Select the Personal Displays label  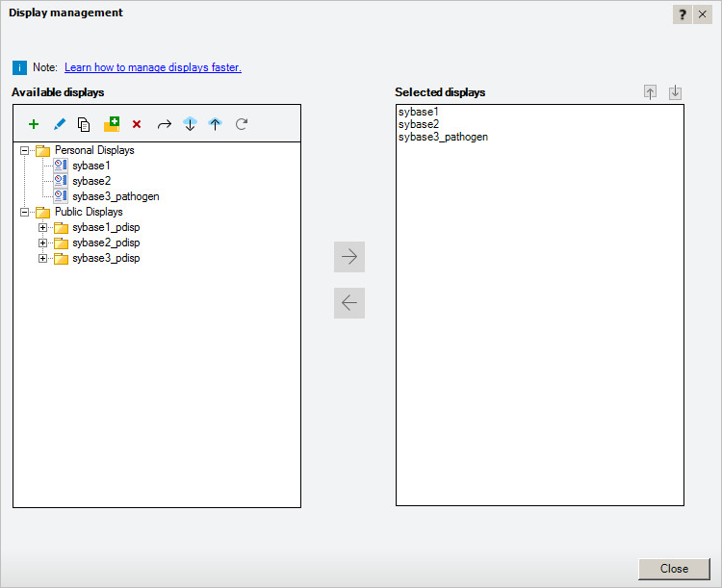[x=94, y=150]
